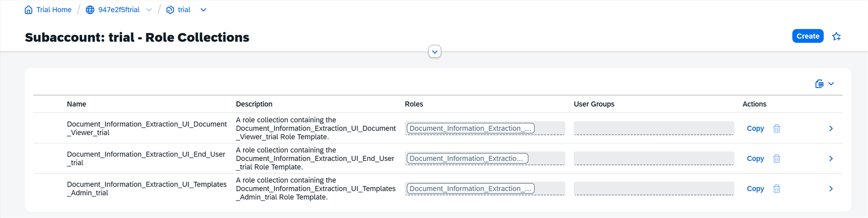Expand the collapsed page header chevron
This screenshot has width=868, height=218.
pos(435,52)
